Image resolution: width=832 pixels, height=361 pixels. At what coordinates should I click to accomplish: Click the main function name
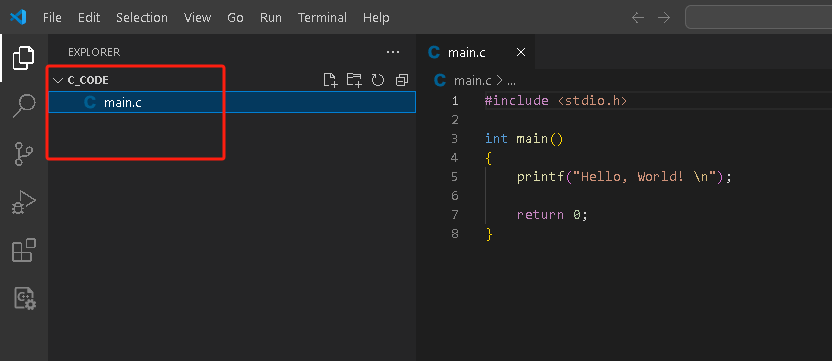pos(532,139)
